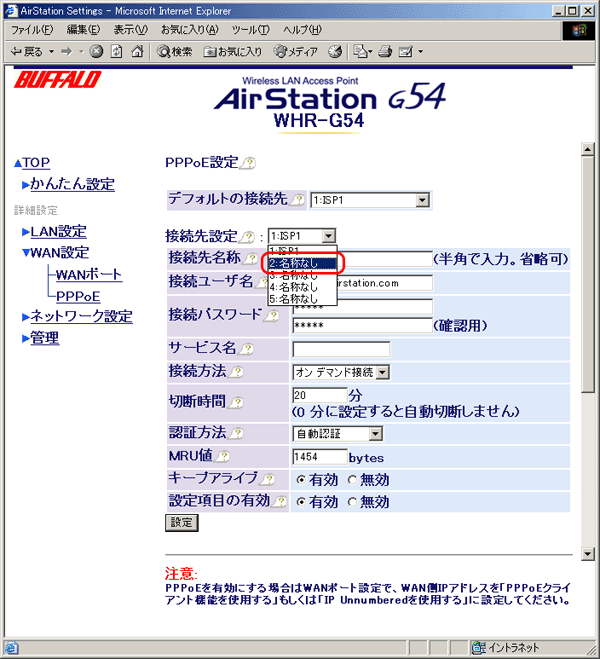Click the MRU値 input field
Viewport: 600px width, 659px height.
point(319,457)
